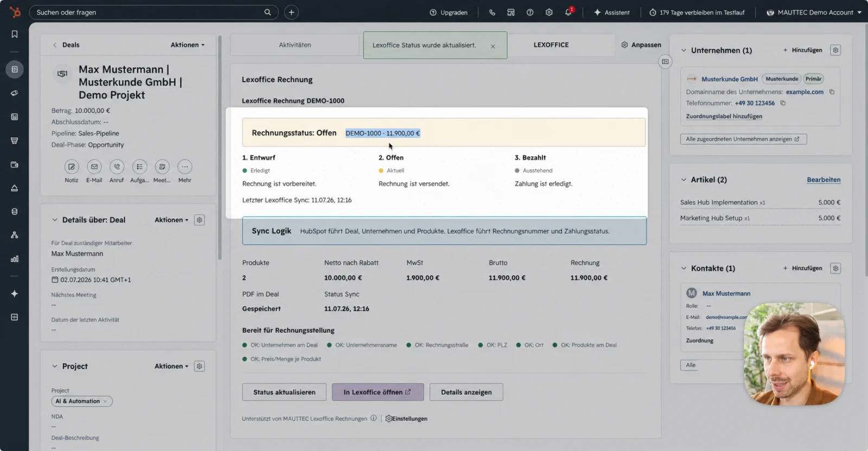Click the E-Mail action icon
Image resolution: width=868 pixels, height=451 pixels.
[x=94, y=166]
